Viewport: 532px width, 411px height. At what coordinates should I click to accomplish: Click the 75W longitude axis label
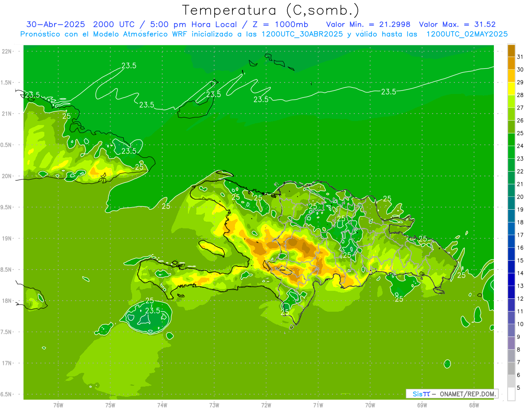click(110, 405)
